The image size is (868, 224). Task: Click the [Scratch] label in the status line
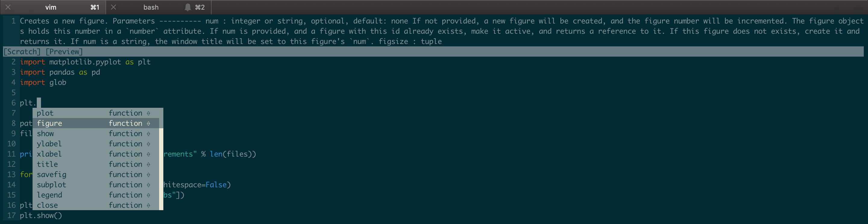pos(22,51)
